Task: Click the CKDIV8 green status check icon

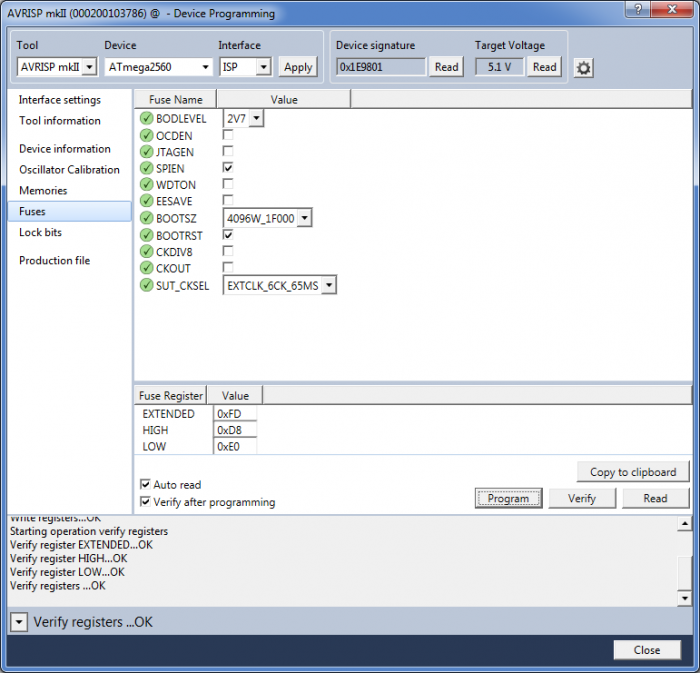Action: 146,251
